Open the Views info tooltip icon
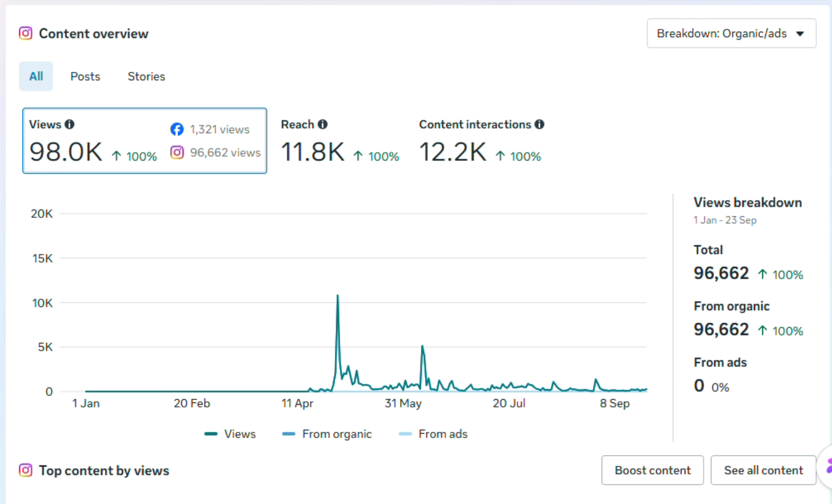Screen dimensions: 832x504 (x=69, y=124)
